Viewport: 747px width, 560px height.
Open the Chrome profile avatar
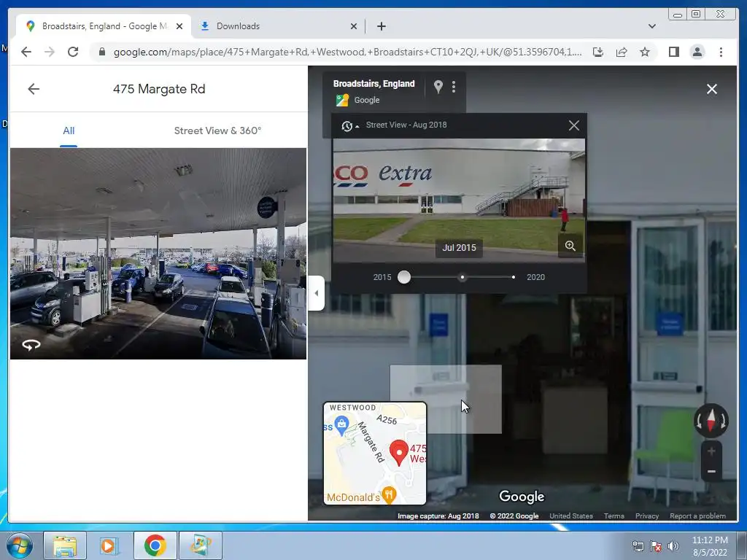click(697, 52)
